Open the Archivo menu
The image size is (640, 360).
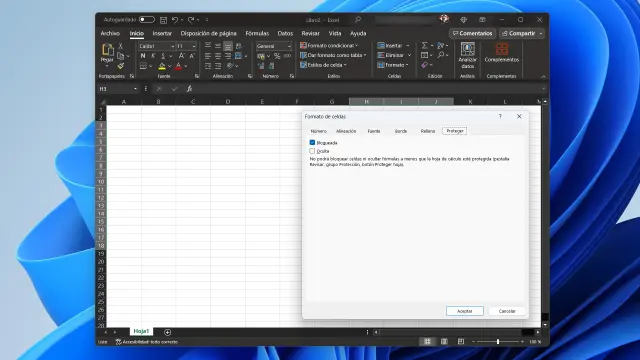pos(110,33)
